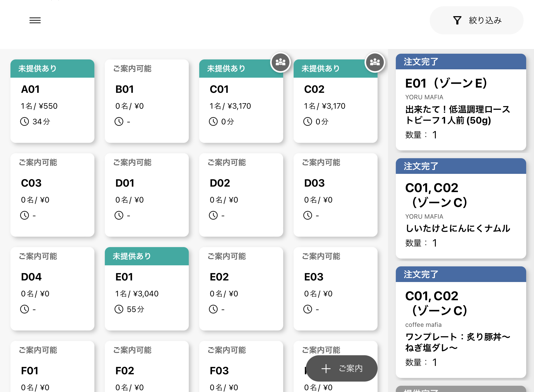This screenshot has height=392, width=534.
Task: Click the clock icon on A01
Action: 25,121
